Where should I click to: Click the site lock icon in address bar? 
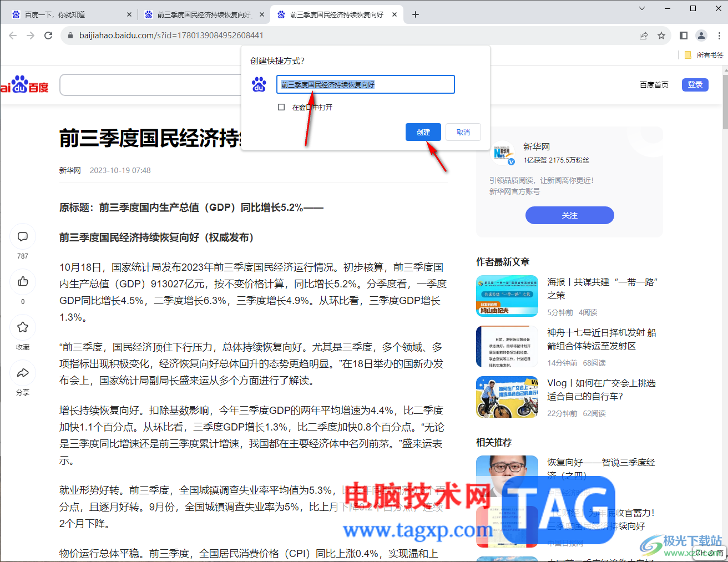(70, 36)
